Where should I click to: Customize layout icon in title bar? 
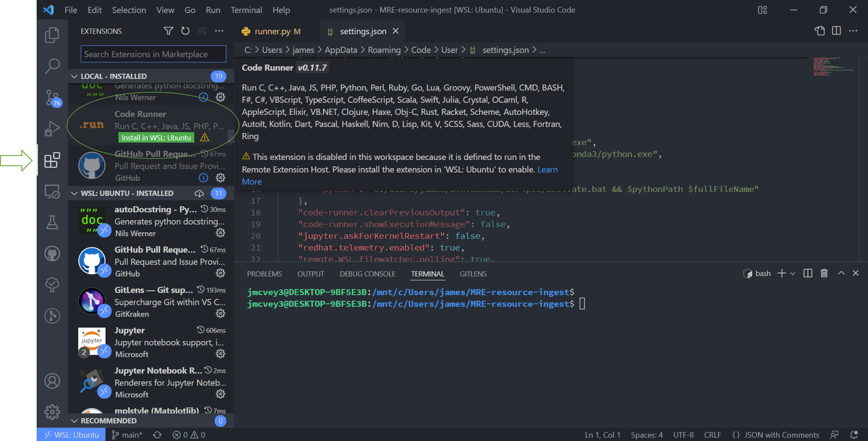762,10
